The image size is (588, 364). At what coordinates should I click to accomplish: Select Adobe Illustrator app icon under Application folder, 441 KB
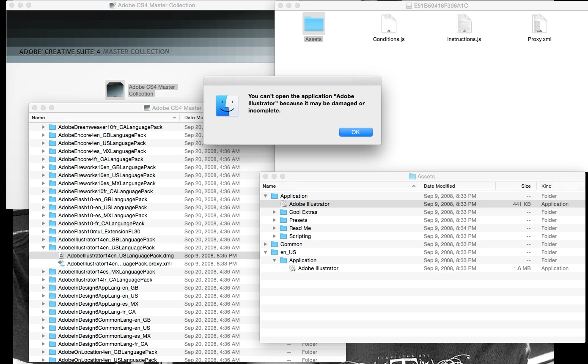pyautogui.click(x=283, y=204)
